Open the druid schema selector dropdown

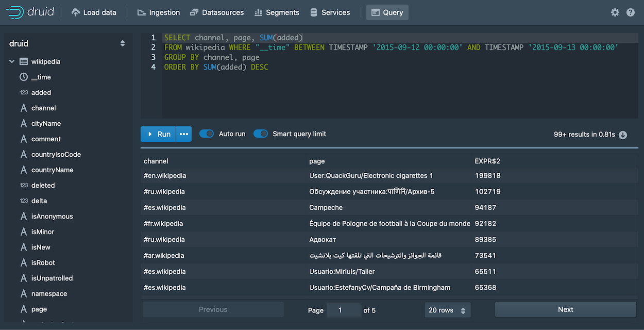[67, 43]
